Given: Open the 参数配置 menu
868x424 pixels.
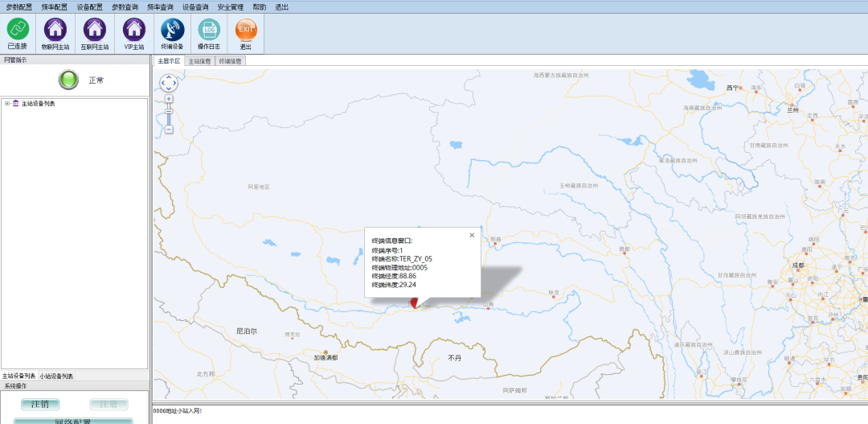Looking at the screenshot, I should click(18, 7).
